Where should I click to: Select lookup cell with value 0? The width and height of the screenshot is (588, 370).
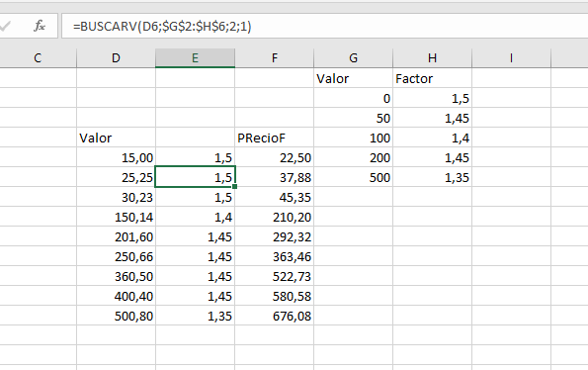click(x=353, y=98)
